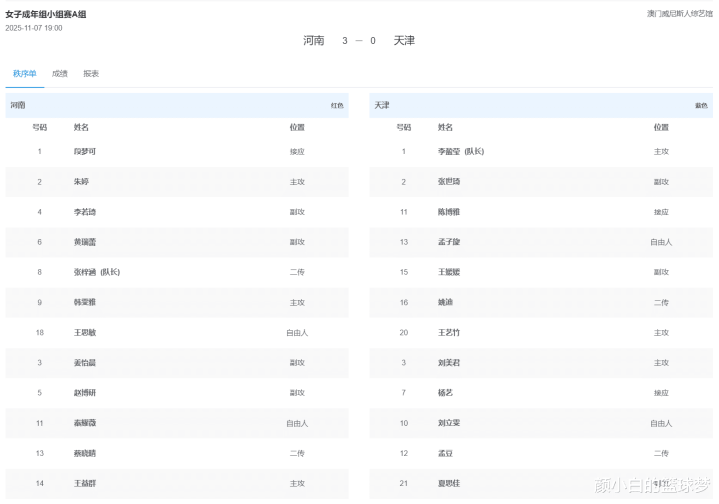Click the score 3 for 河南
The image size is (719, 504).
pos(345,41)
